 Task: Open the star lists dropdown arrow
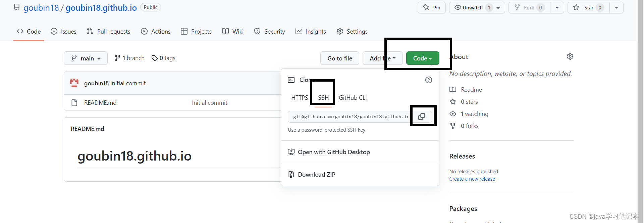(x=616, y=7)
